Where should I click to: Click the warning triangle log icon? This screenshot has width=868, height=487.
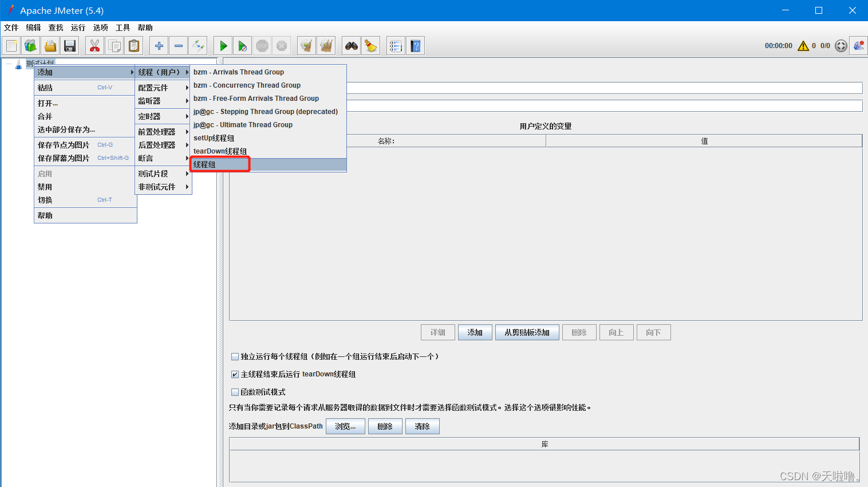803,46
